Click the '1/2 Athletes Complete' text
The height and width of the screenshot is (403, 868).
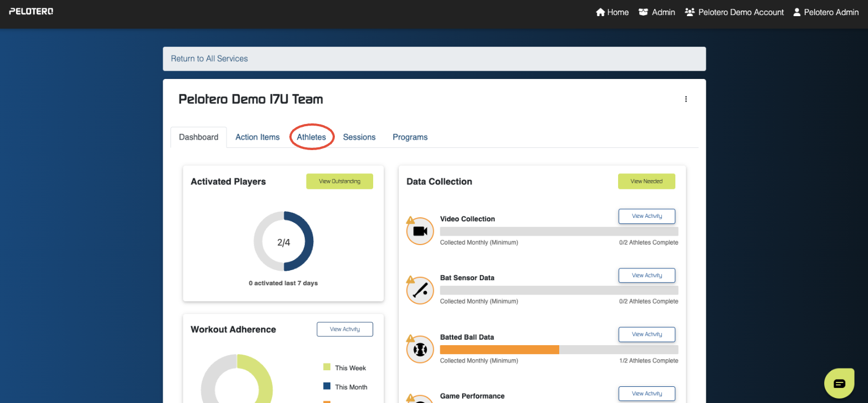pos(649,361)
